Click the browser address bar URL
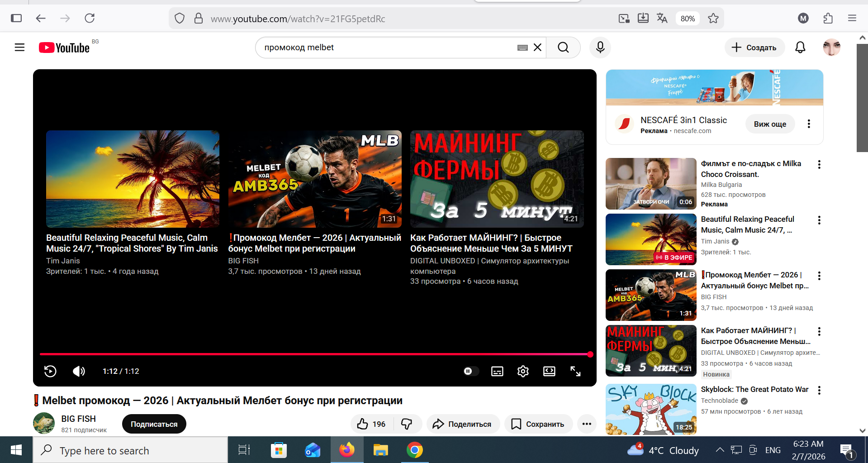The width and height of the screenshot is (868, 463). pos(298,19)
